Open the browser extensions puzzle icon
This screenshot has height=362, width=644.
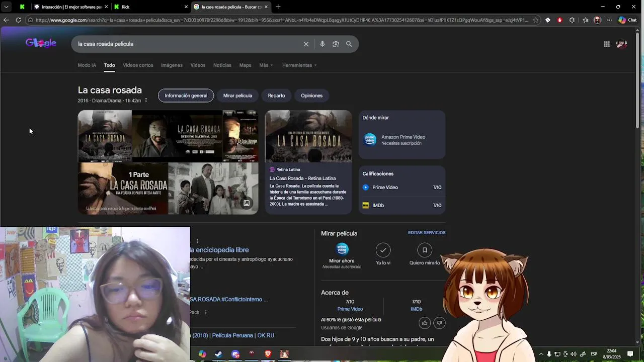click(572, 20)
